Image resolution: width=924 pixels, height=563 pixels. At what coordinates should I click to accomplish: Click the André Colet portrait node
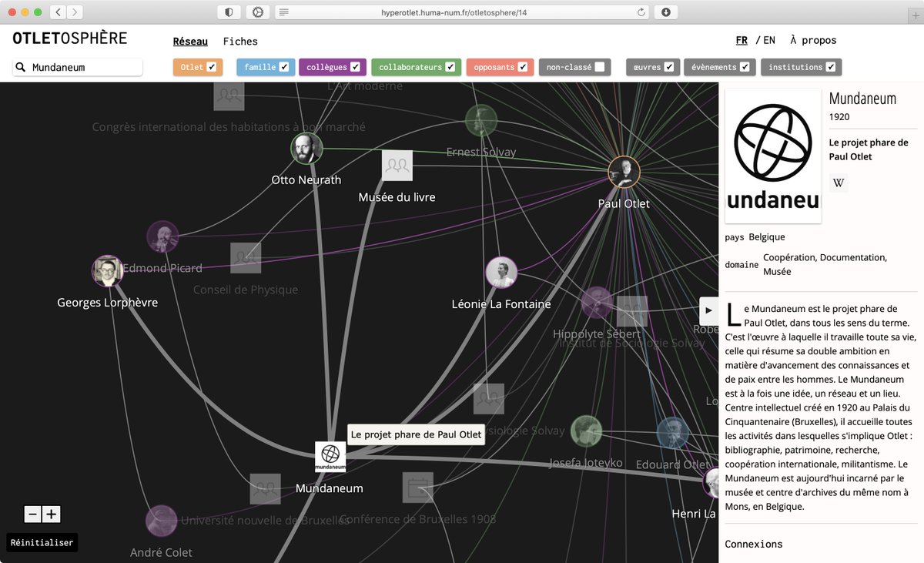162,521
